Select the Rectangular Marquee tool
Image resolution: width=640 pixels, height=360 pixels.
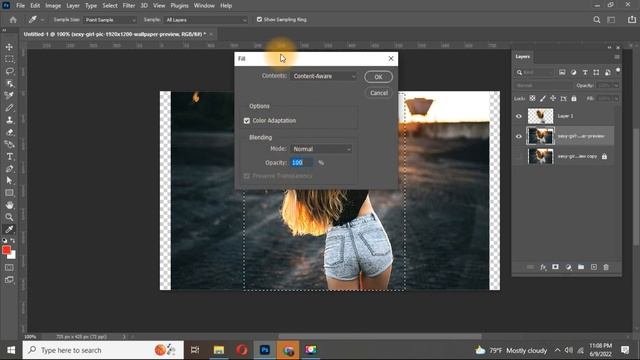[x=9, y=59]
